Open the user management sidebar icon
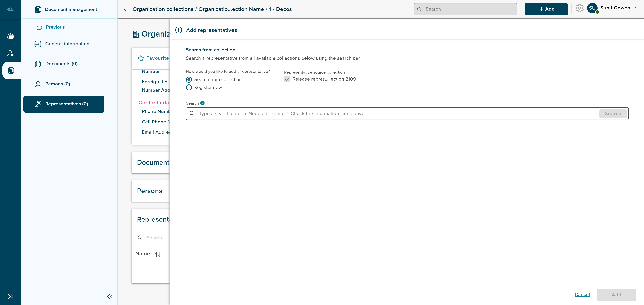Viewport: 644px width, 305px height. (x=10, y=53)
